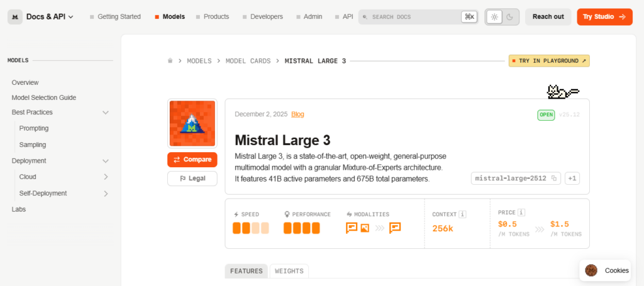Open Sampling page in sidebar
The image size is (644, 286).
point(33,145)
